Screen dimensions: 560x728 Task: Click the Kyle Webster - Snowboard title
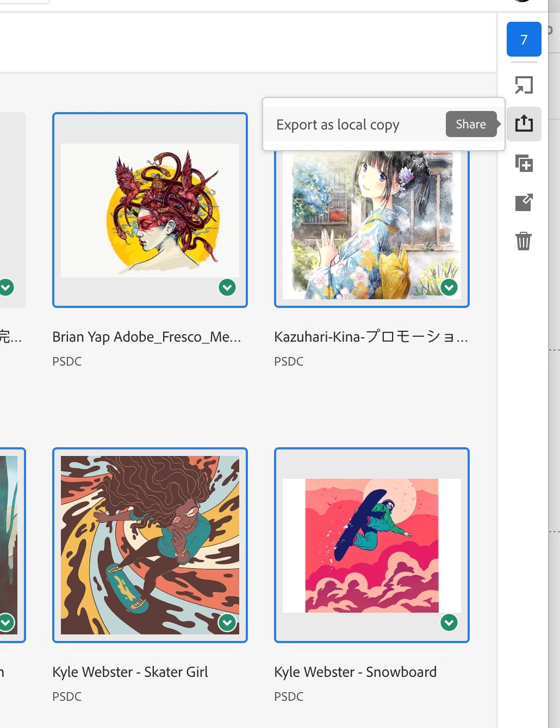(356, 673)
